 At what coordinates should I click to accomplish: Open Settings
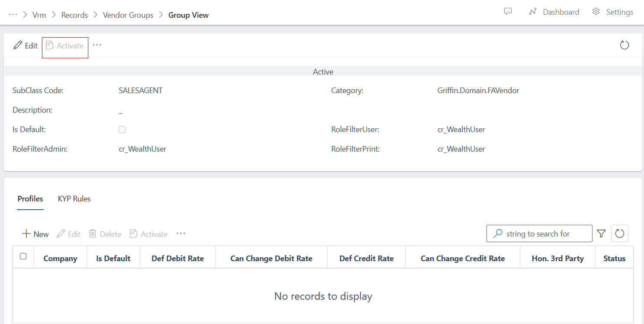point(613,12)
